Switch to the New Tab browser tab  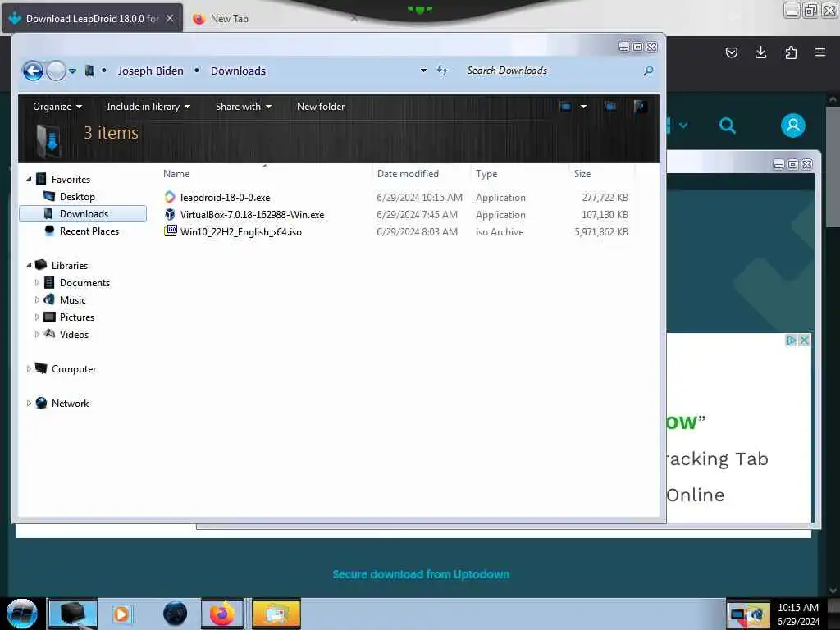pyautogui.click(x=230, y=18)
